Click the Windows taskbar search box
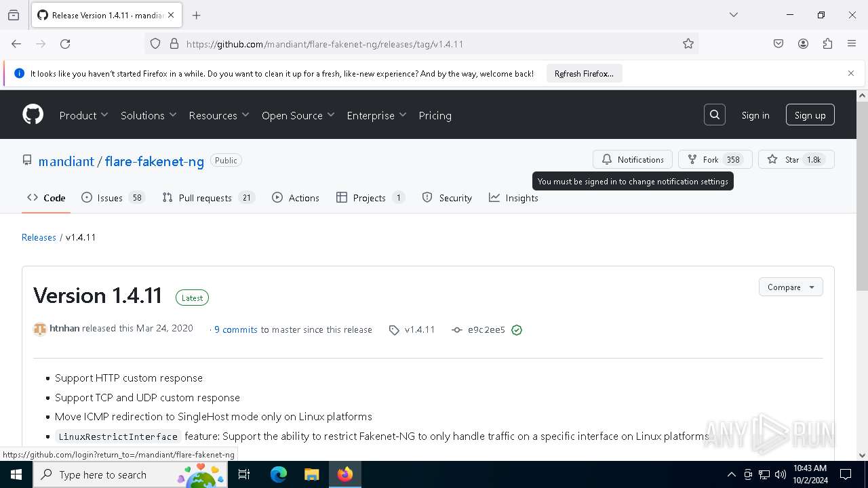Image resolution: width=868 pixels, height=488 pixels. click(x=130, y=474)
